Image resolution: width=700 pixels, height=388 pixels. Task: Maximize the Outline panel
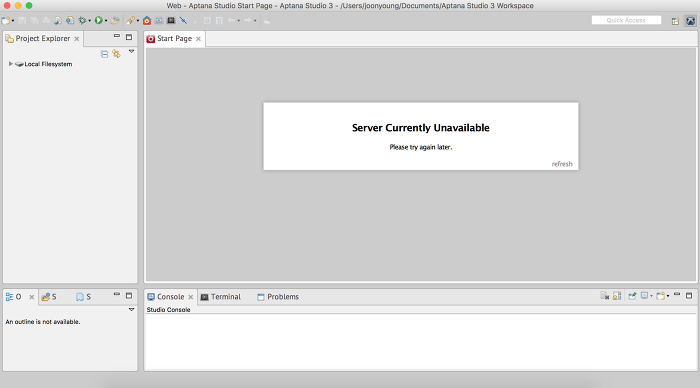point(129,295)
